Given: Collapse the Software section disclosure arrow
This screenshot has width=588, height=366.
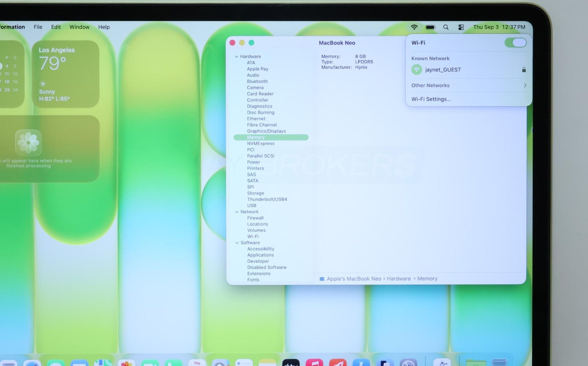Looking at the screenshot, I should coord(237,243).
